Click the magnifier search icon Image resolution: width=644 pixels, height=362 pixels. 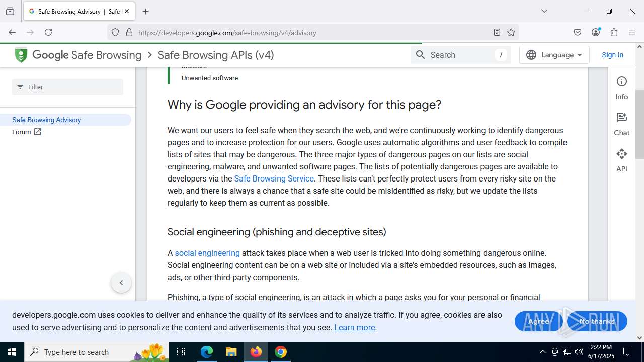(x=421, y=55)
